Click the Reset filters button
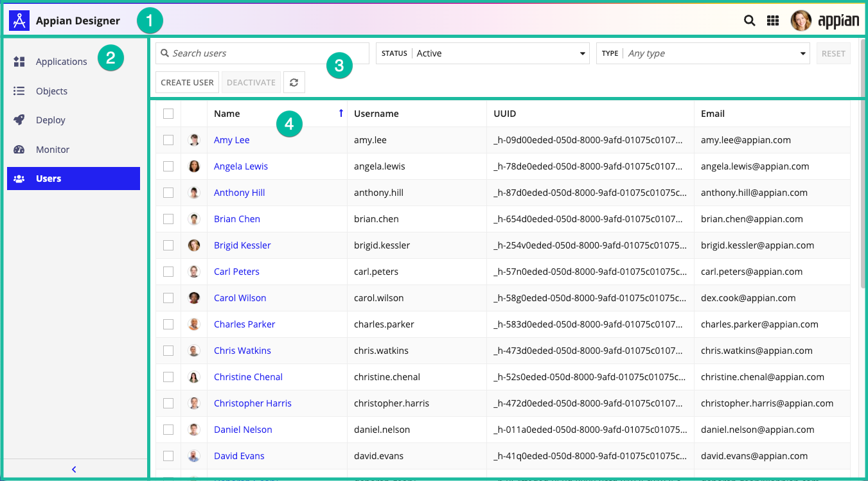Image resolution: width=868 pixels, height=481 pixels. [833, 53]
